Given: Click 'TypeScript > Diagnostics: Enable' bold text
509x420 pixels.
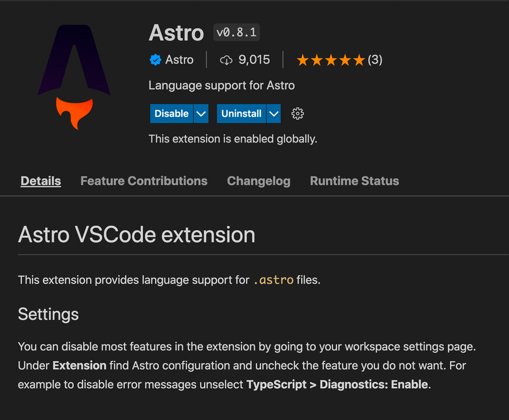Looking at the screenshot, I should pos(337,385).
